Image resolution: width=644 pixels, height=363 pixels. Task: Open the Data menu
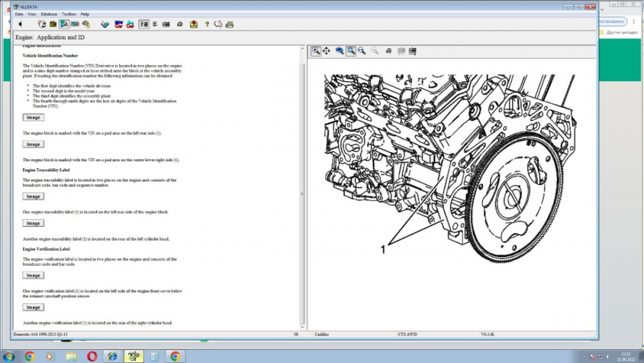point(19,14)
